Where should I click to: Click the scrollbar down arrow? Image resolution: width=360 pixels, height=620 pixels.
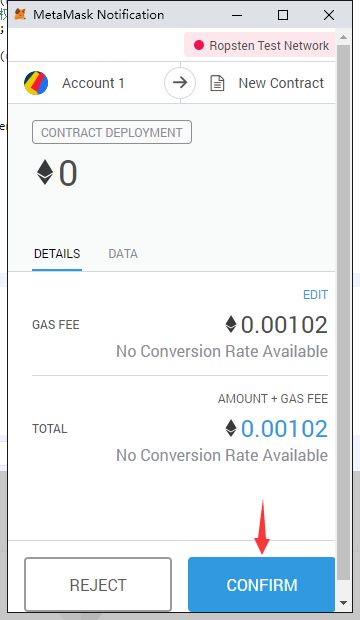click(343, 603)
